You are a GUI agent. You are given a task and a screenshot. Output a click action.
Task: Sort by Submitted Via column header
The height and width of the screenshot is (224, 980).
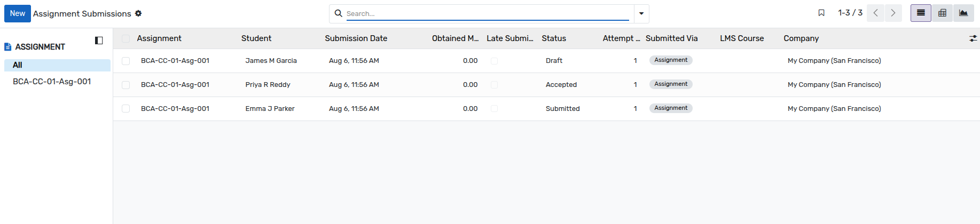pos(671,38)
